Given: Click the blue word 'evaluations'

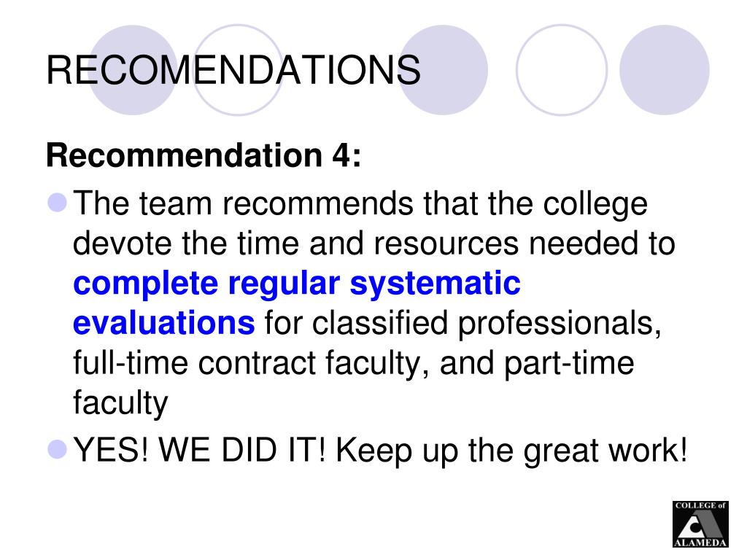Looking at the screenshot, I should click(164, 323).
